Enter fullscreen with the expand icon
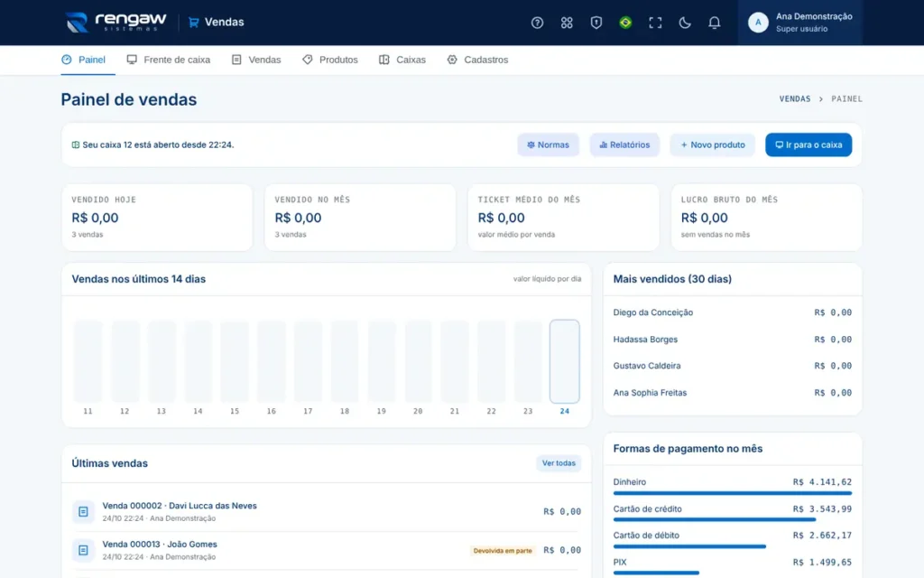Screen dimensions: 924x578 coord(655,23)
